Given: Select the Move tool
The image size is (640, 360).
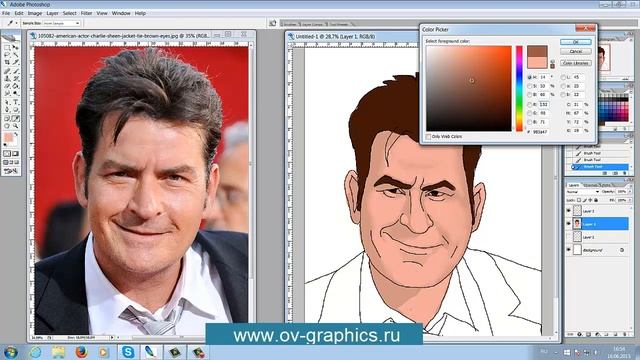Looking at the screenshot, I should pos(16,47).
